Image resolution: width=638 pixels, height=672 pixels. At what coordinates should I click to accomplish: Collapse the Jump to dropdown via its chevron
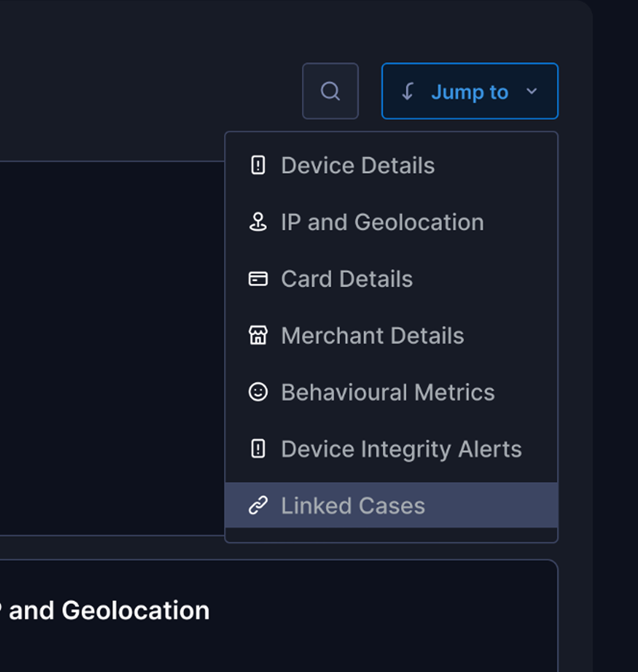tap(531, 91)
